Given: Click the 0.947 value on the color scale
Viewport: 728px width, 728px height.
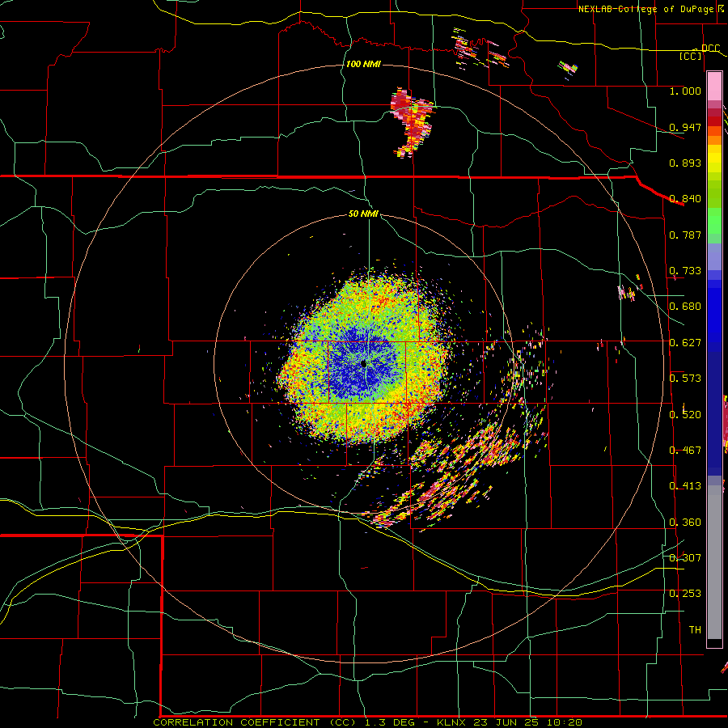Looking at the screenshot, I should click(x=685, y=127).
